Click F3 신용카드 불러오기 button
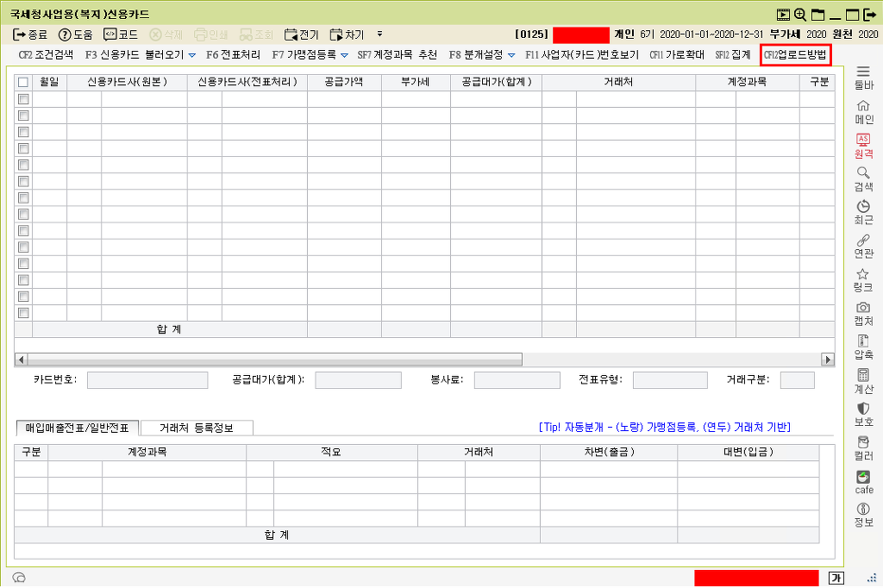The height and width of the screenshot is (588, 883). coord(135,54)
